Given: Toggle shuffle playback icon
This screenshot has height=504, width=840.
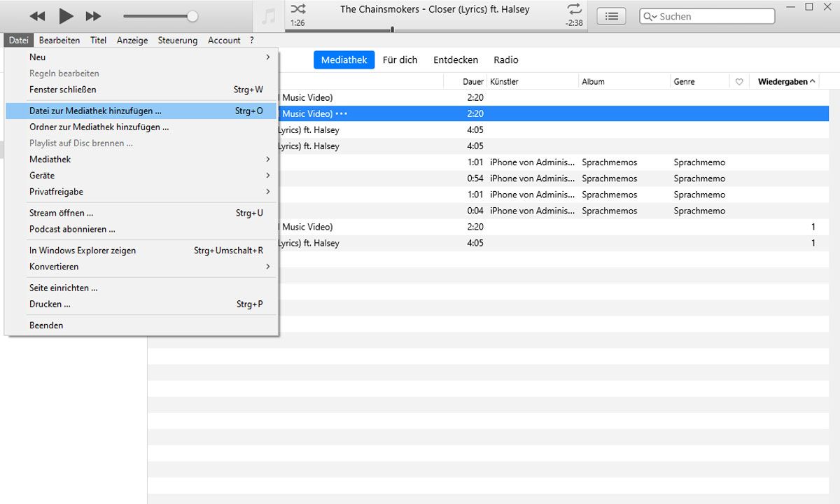Looking at the screenshot, I should tap(297, 9).
